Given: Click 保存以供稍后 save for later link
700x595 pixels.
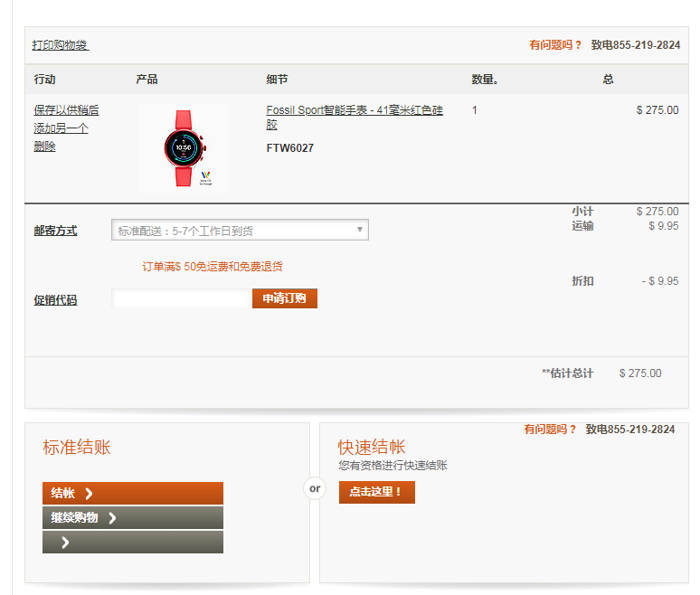Looking at the screenshot, I should click(66, 110).
